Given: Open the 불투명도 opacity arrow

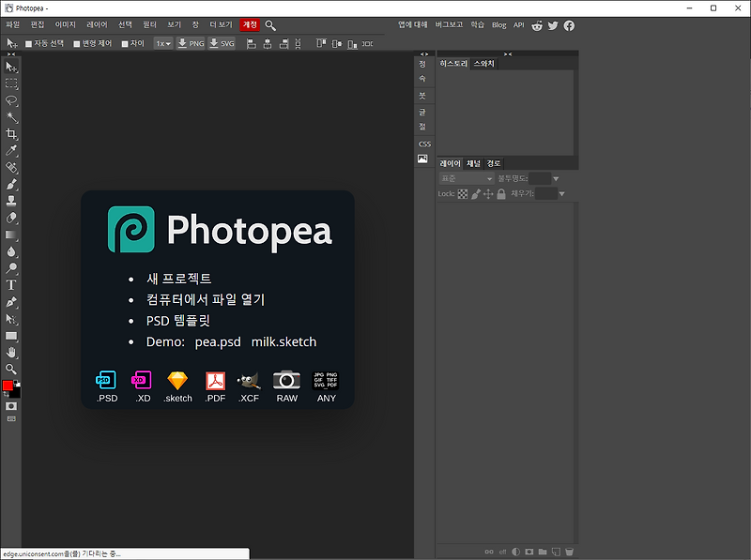Looking at the screenshot, I should 556,179.
